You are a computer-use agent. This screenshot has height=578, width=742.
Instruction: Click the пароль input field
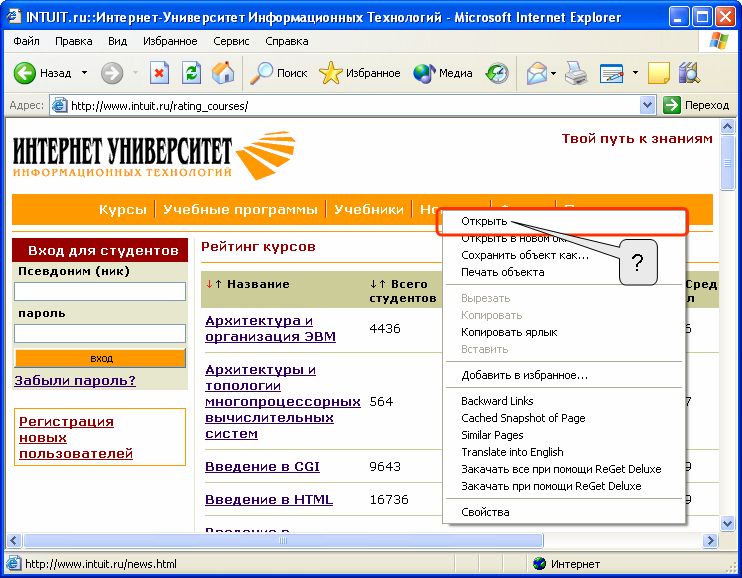point(100,333)
